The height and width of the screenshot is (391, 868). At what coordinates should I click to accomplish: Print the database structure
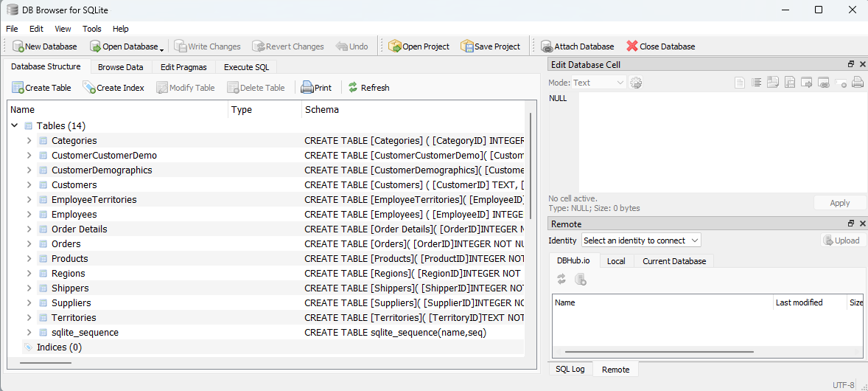tap(307, 88)
